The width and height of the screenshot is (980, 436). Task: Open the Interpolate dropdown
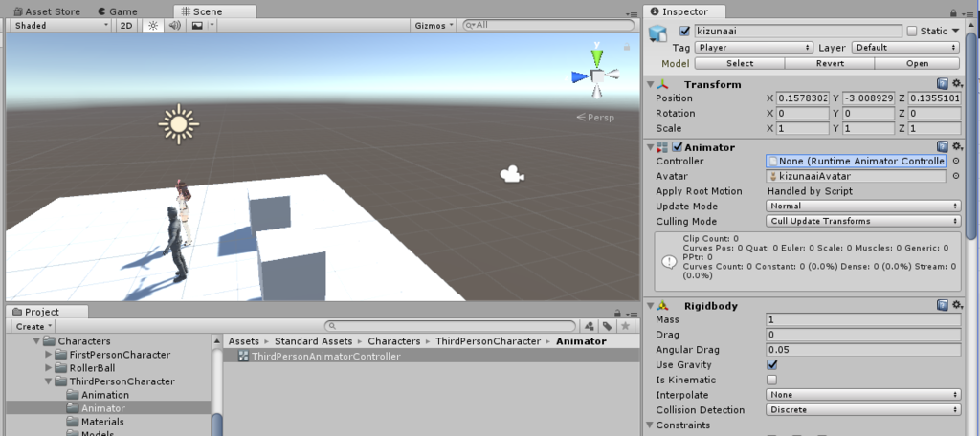(x=863, y=395)
